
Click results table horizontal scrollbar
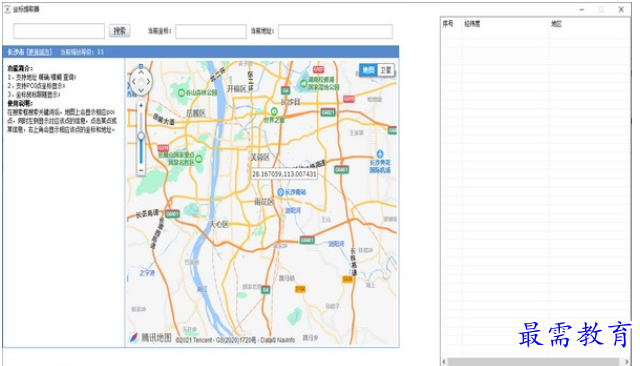(533, 362)
